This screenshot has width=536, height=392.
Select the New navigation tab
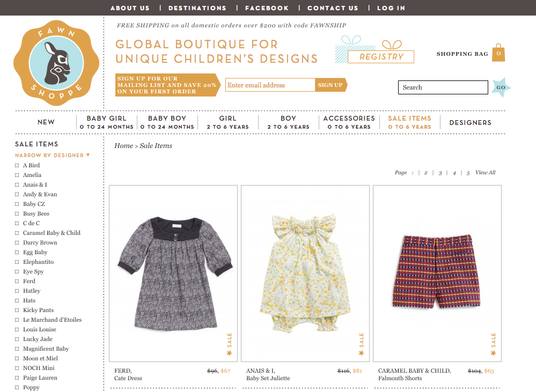coord(46,122)
